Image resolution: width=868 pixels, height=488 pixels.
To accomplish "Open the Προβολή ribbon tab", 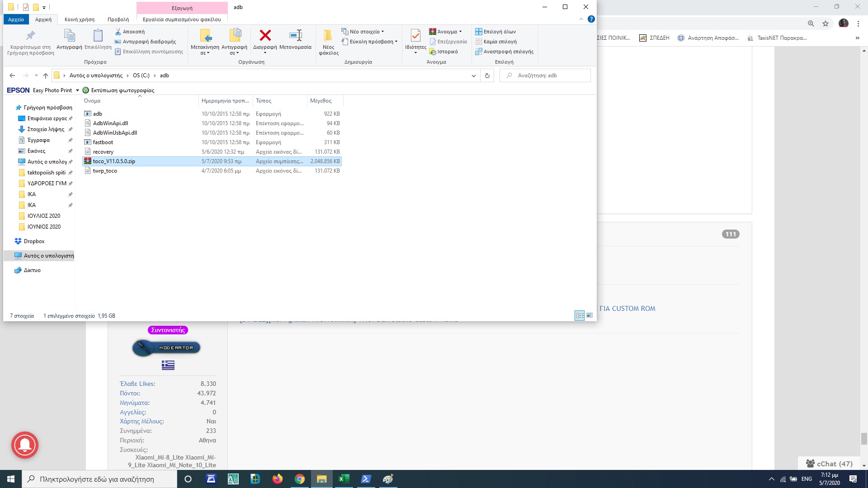I will point(118,19).
